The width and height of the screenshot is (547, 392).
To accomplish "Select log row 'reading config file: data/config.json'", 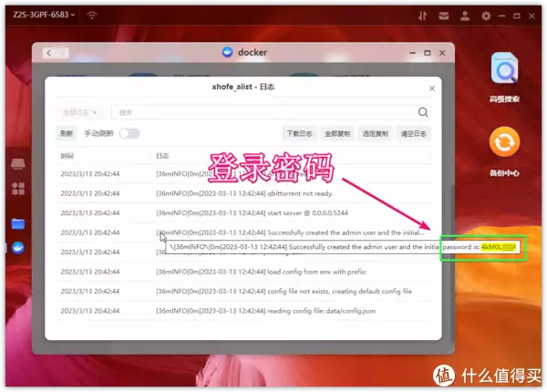I will (x=244, y=311).
